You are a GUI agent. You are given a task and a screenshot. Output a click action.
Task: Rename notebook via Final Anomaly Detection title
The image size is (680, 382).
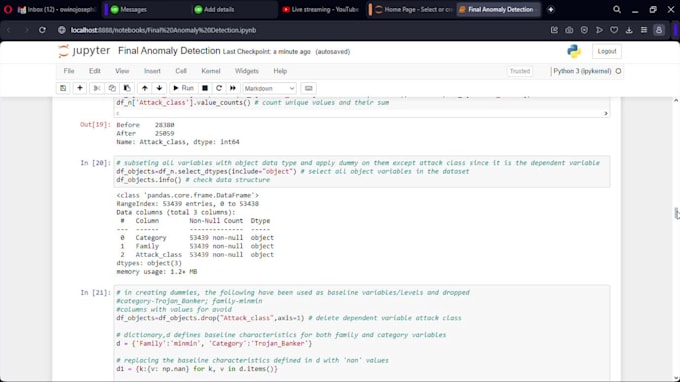pyautogui.click(x=169, y=51)
